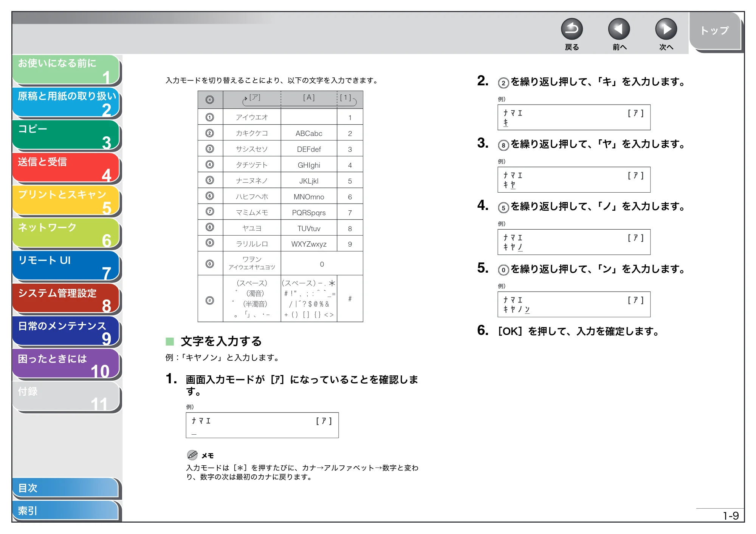Click the step 5 display box showing キヤノン
756x534 pixels.
click(x=574, y=304)
